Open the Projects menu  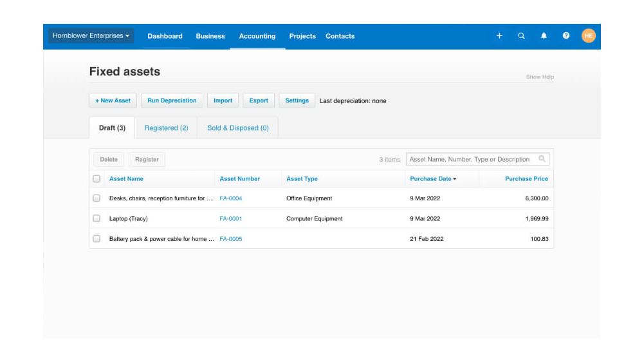[x=302, y=36]
